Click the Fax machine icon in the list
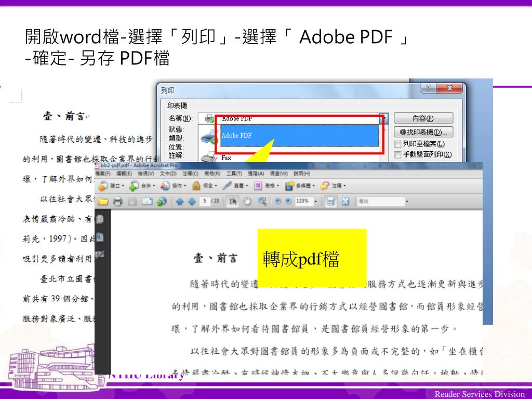Screen dimensions: 532x399 pyautogui.click(x=209, y=157)
